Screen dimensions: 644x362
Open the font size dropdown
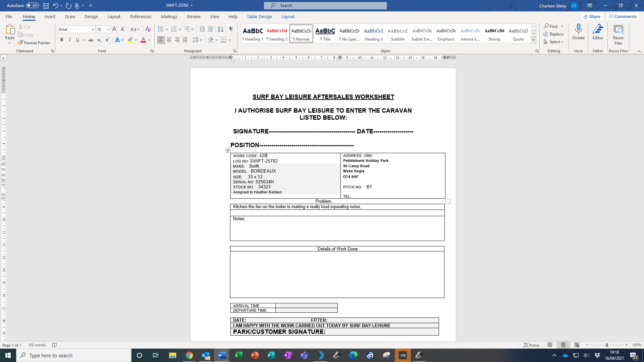pos(108,29)
